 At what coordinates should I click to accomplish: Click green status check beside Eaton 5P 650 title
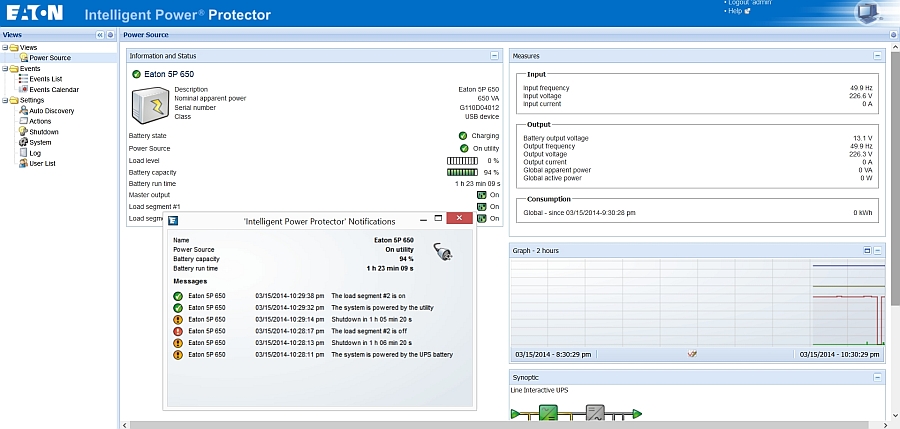(x=136, y=74)
